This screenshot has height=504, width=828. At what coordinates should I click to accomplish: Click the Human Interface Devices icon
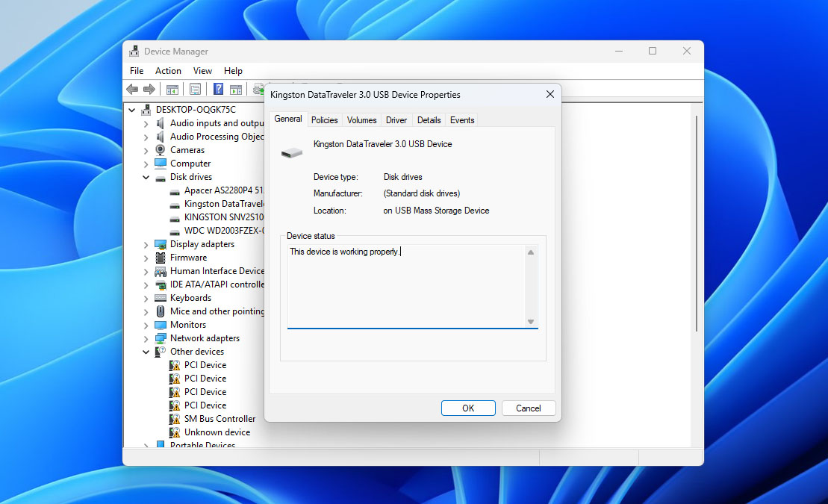pyautogui.click(x=160, y=271)
